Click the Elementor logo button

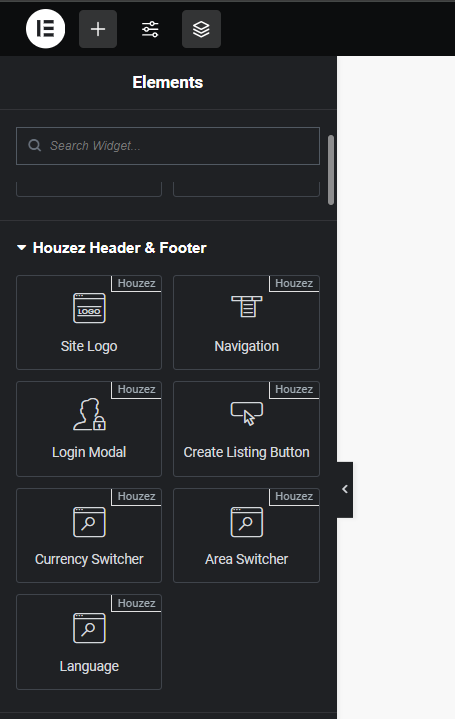pos(45,29)
